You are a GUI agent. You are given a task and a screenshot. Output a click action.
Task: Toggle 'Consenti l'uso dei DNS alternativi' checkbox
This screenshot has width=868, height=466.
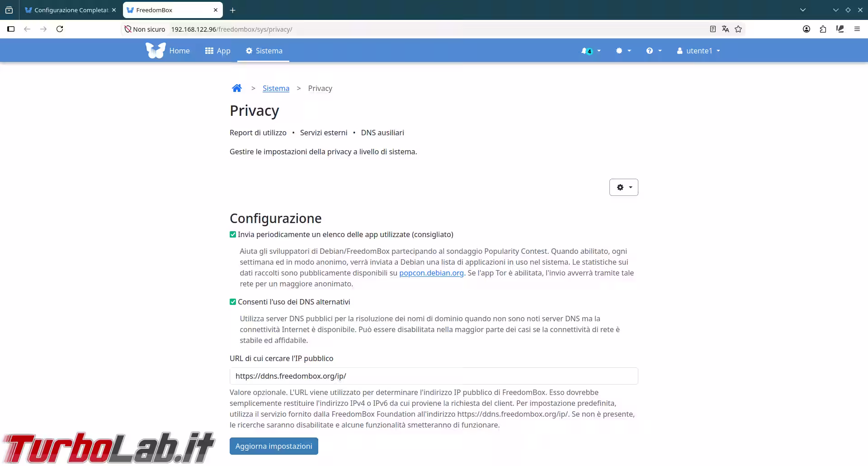pos(233,302)
